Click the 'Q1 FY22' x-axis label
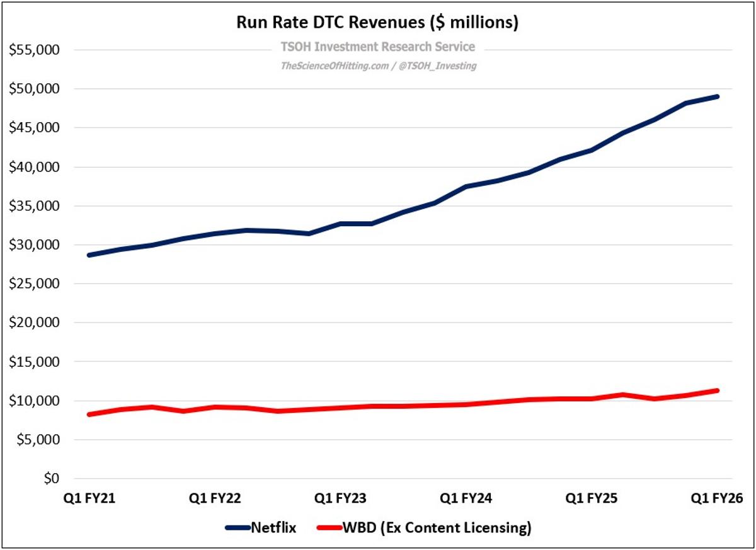This screenshot has height=550, width=756. (x=215, y=500)
